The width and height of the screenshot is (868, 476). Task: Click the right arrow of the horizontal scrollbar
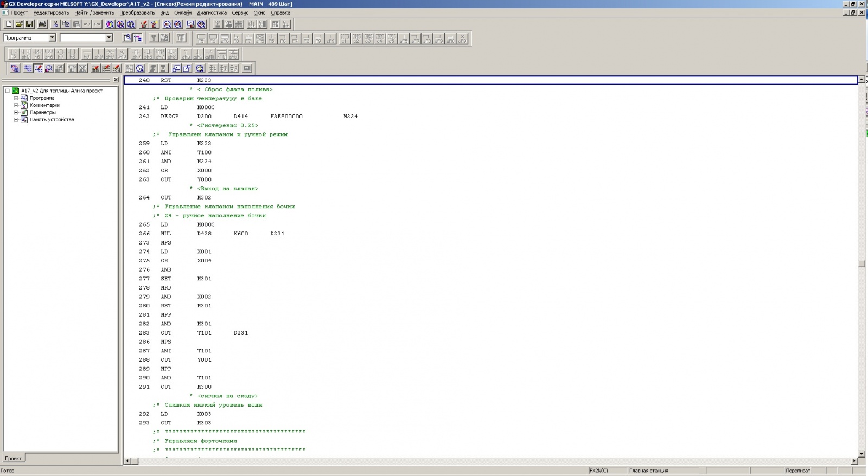(854, 461)
